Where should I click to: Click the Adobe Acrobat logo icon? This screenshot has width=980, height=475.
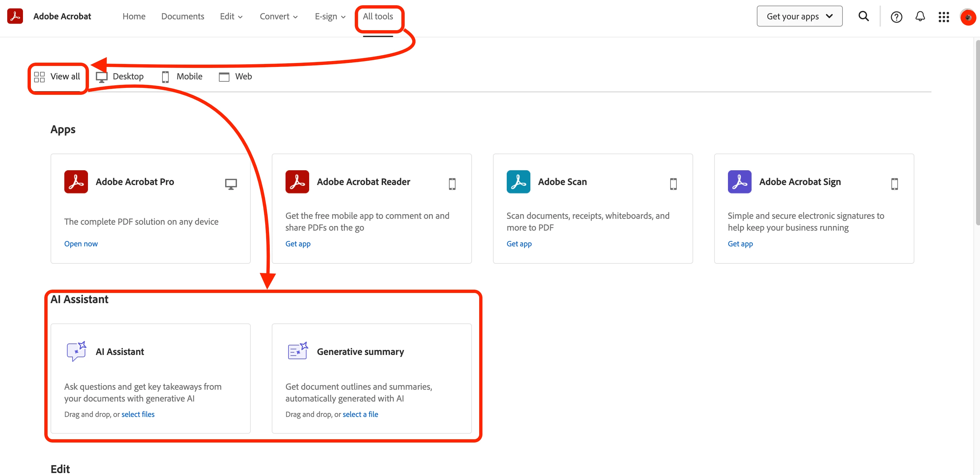[x=15, y=16]
